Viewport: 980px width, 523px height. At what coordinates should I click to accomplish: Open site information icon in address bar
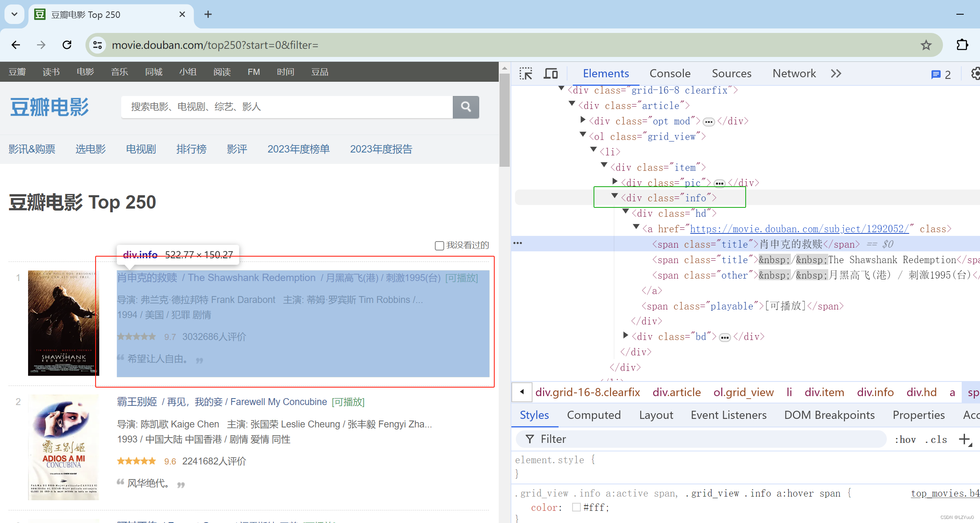coord(98,45)
